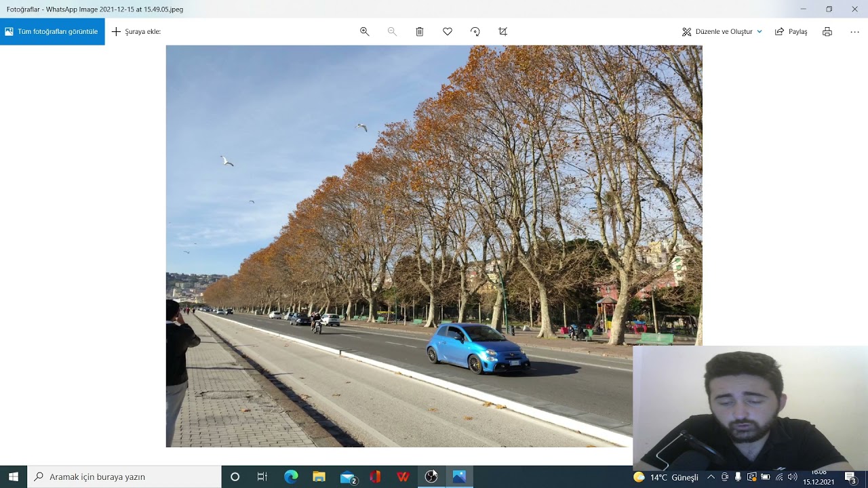Screen dimensions: 868x488
Task: Click the taskbar search box Aramak için buraya yazın
Action: pos(124,477)
